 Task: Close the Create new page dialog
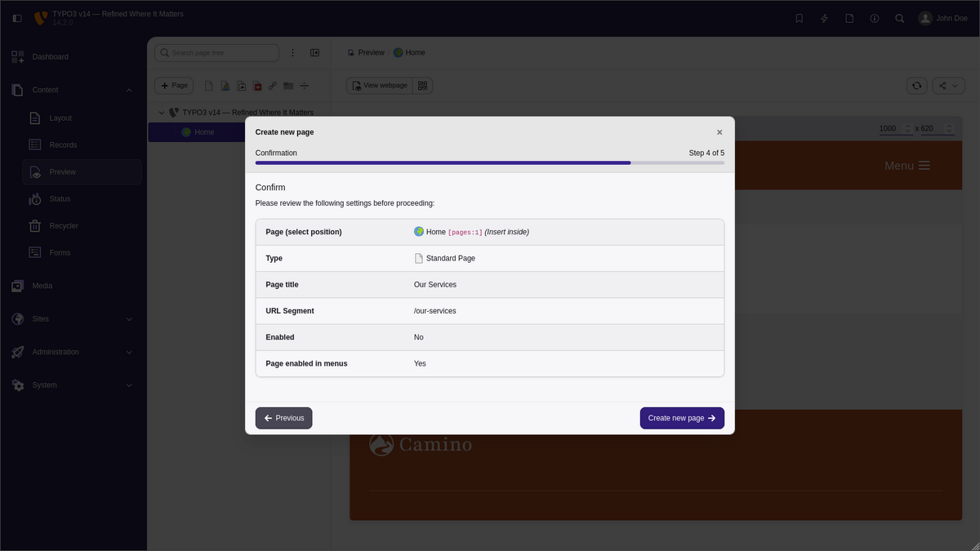719,132
